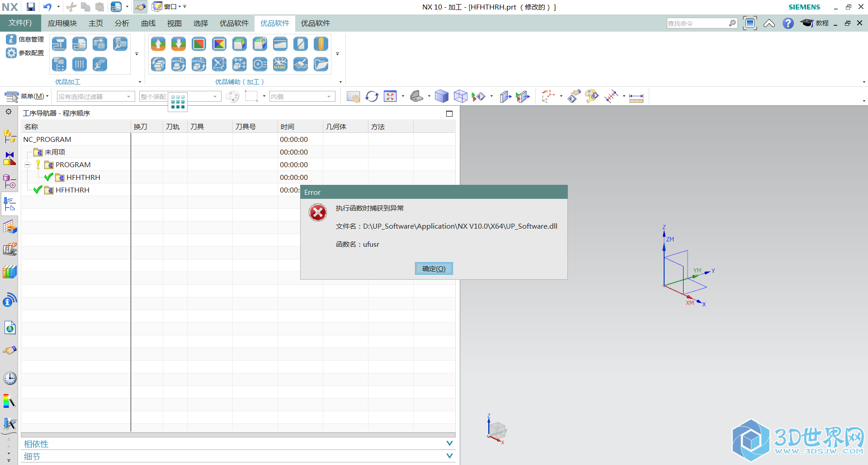The height and width of the screenshot is (465, 868).
Task: Open 参数配置 parameter settings
Action: click(x=25, y=53)
